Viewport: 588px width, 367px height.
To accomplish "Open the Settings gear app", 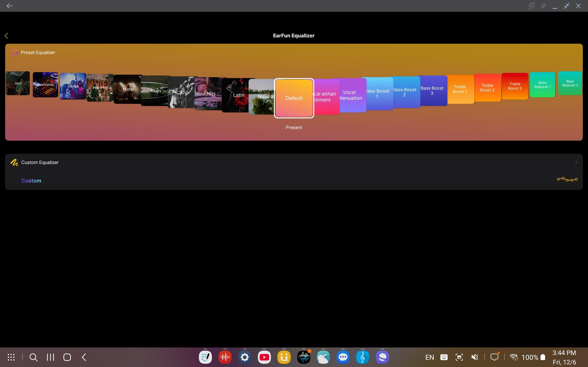I will click(x=245, y=357).
